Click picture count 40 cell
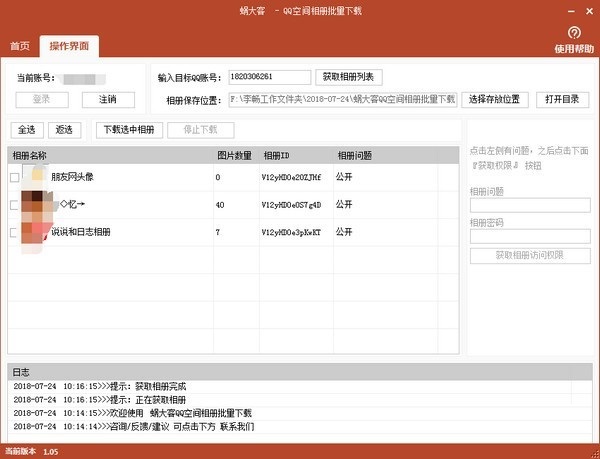 220,205
